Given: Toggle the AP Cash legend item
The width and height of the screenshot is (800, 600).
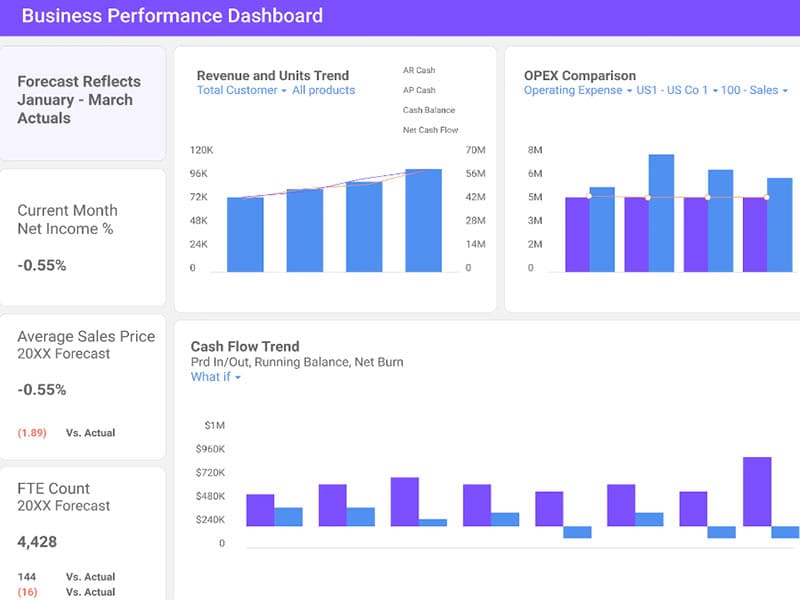Looking at the screenshot, I should click(x=419, y=90).
